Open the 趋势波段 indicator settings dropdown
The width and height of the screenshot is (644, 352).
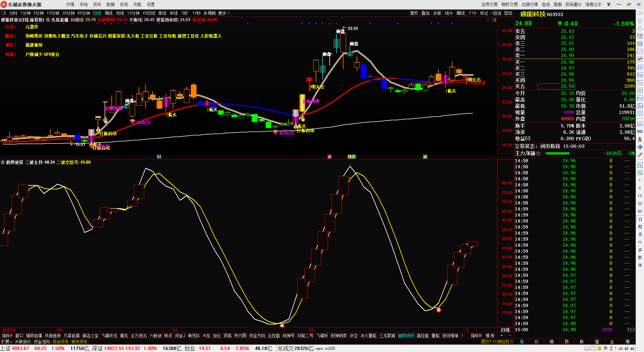click(x=3, y=162)
